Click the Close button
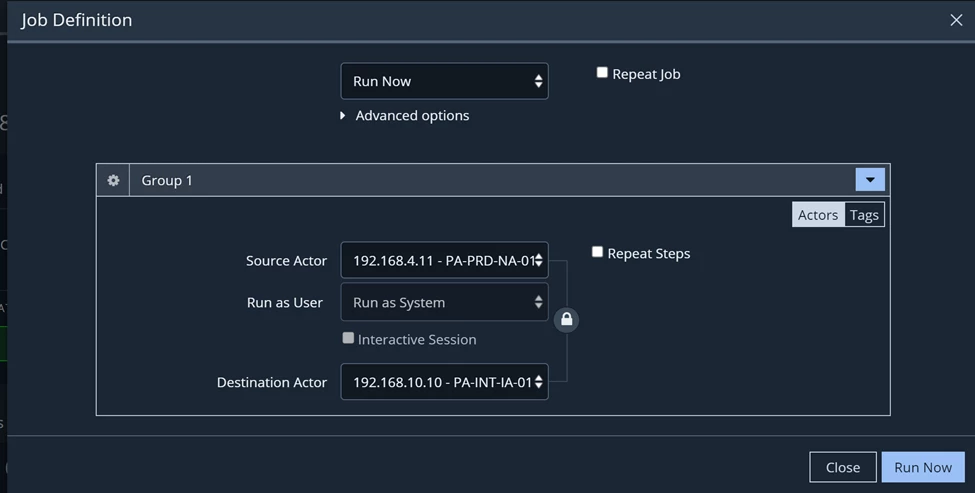The image size is (975, 493). click(843, 468)
